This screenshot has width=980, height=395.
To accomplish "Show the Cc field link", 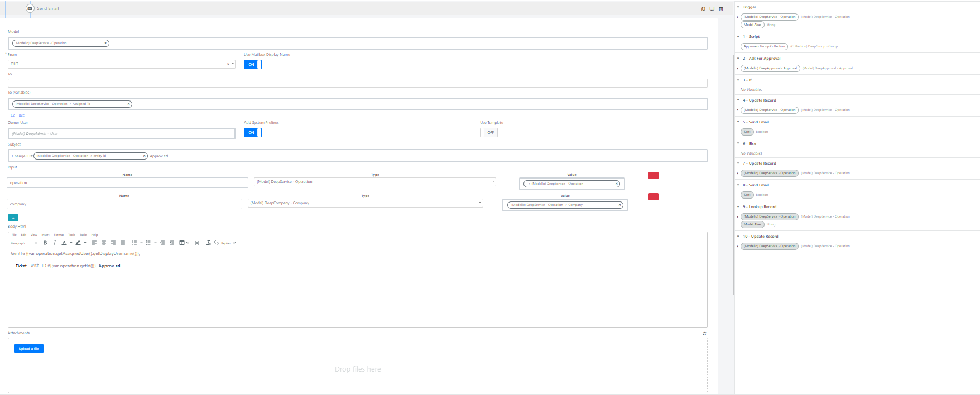I will pyautogui.click(x=13, y=115).
